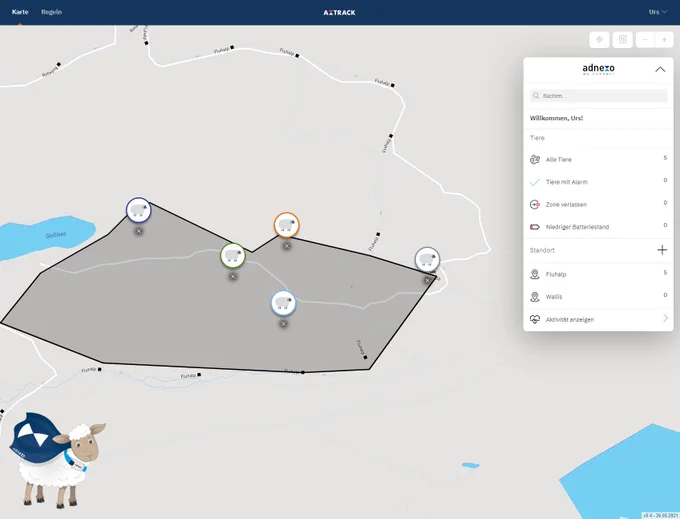Click the adnexo logo in panel
680x519 pixels.
coord(598,69)
